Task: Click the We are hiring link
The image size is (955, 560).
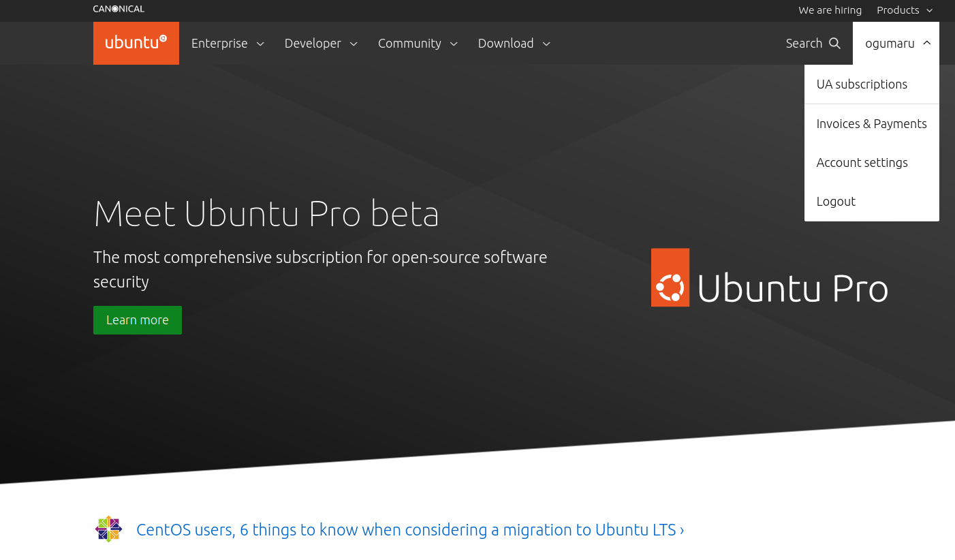Action: tap(830, 10)
